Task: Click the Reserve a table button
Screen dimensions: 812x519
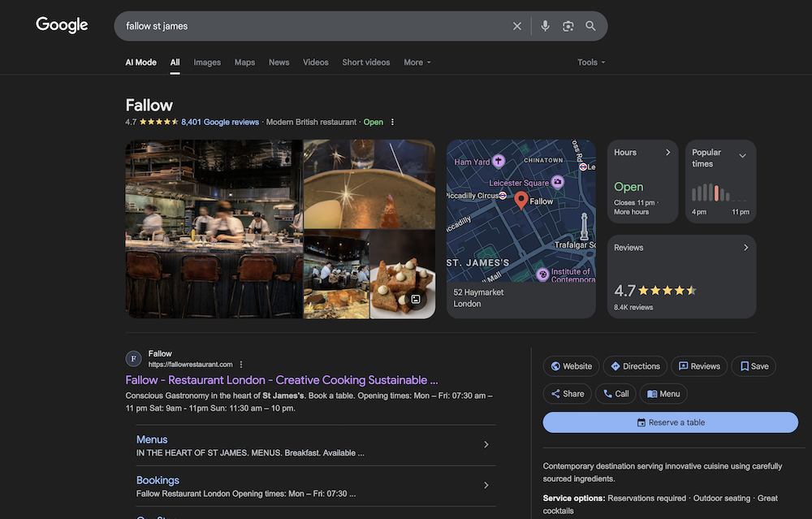Action: click(670, 422)
